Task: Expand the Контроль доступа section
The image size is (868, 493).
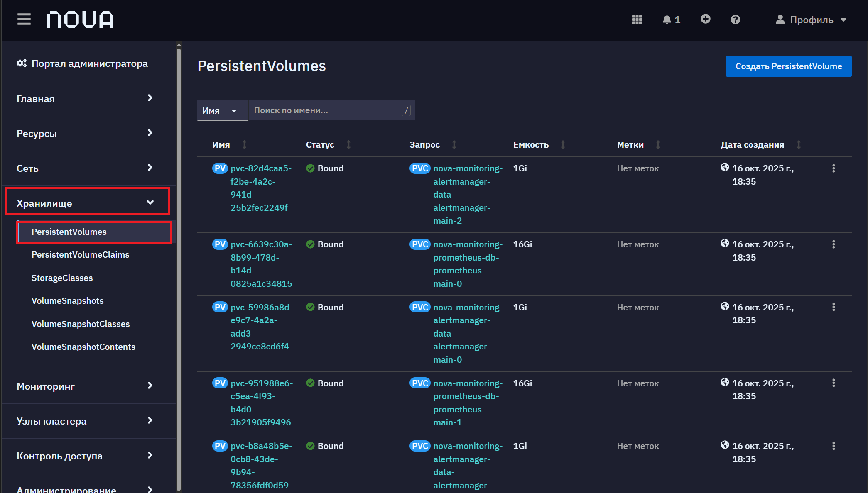Action: pyautogui.click(x=89, y=456)
